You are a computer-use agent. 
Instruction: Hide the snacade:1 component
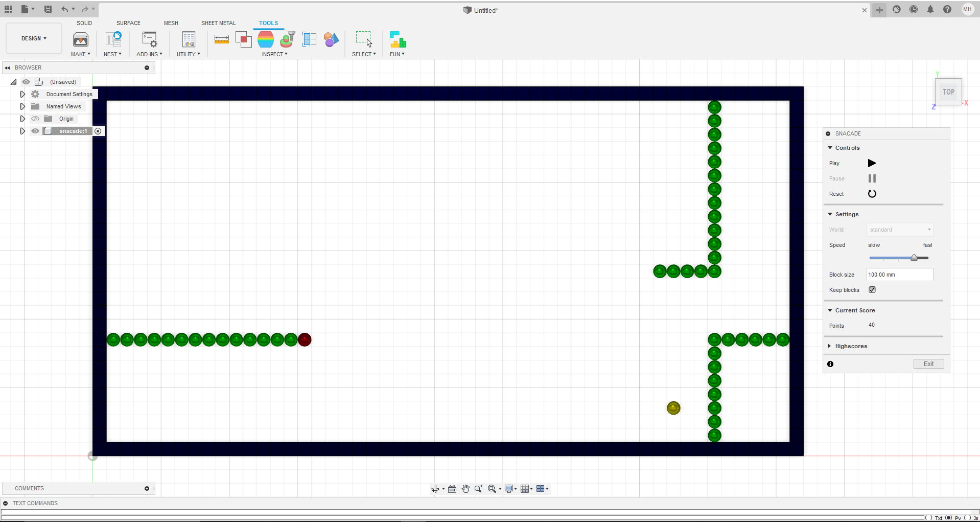[35, 131]
